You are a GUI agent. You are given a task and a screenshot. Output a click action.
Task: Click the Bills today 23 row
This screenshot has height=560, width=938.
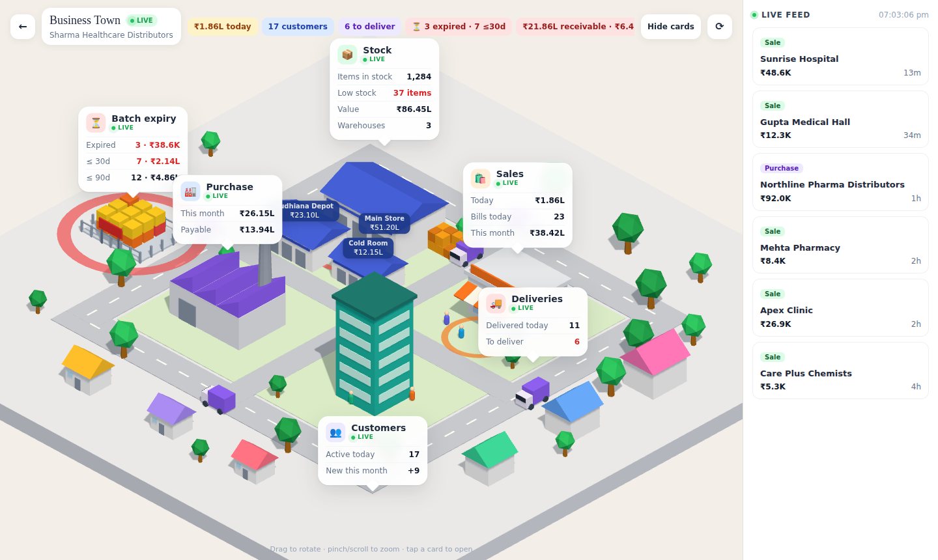tap(518, 217)
